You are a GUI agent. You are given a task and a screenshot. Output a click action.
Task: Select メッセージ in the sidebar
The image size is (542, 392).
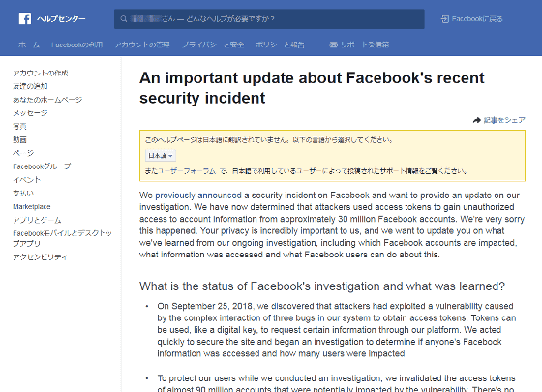[x=30, y=113]
